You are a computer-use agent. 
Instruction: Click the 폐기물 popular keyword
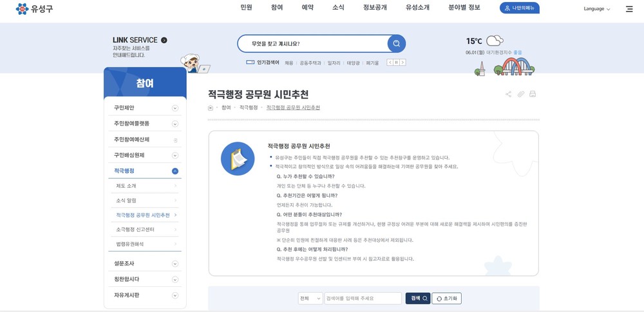(x=372, y=63)
